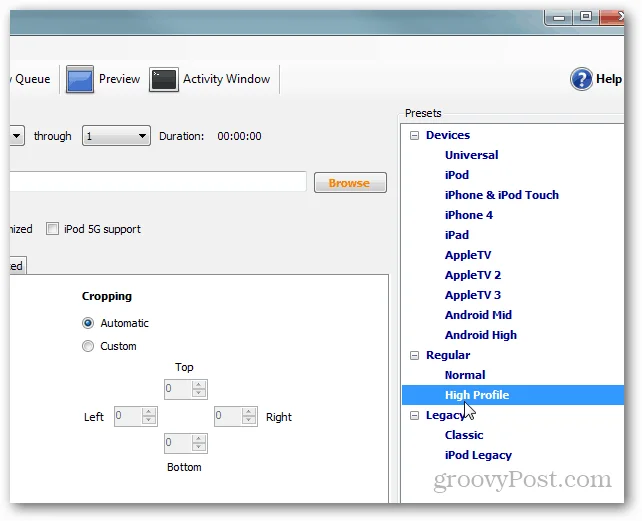
Task: Select the iPhone & iPod Touch preset
Action: [502, 195]
